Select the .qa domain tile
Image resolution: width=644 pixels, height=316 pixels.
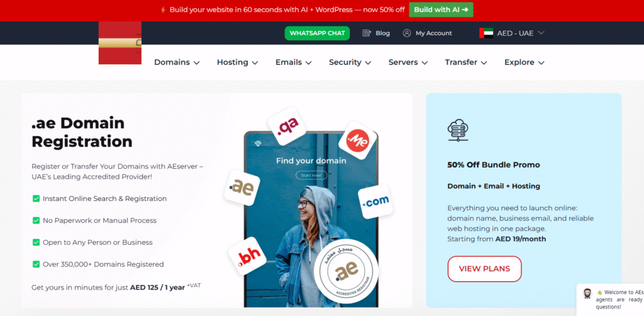click(x=287, y=125)
